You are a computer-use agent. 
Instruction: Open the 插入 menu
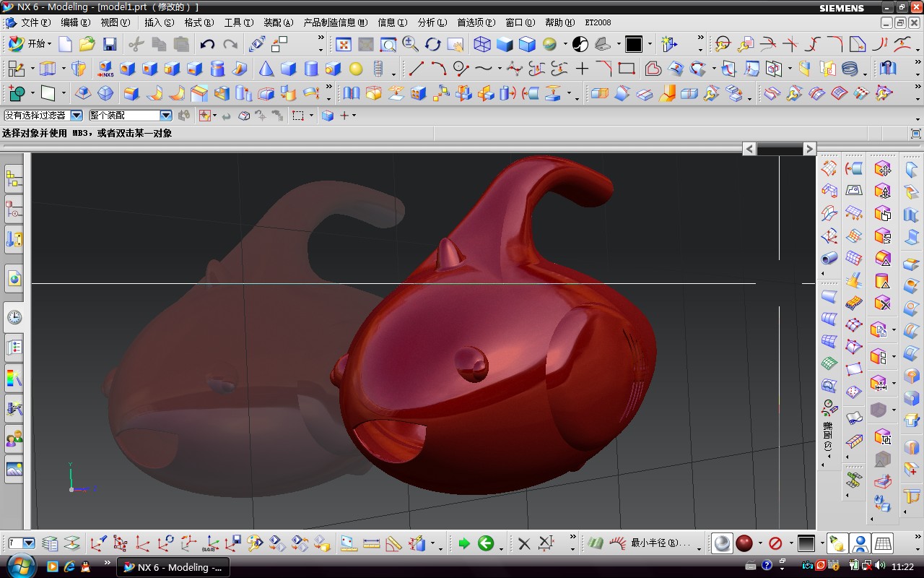[x=160, y=22]
